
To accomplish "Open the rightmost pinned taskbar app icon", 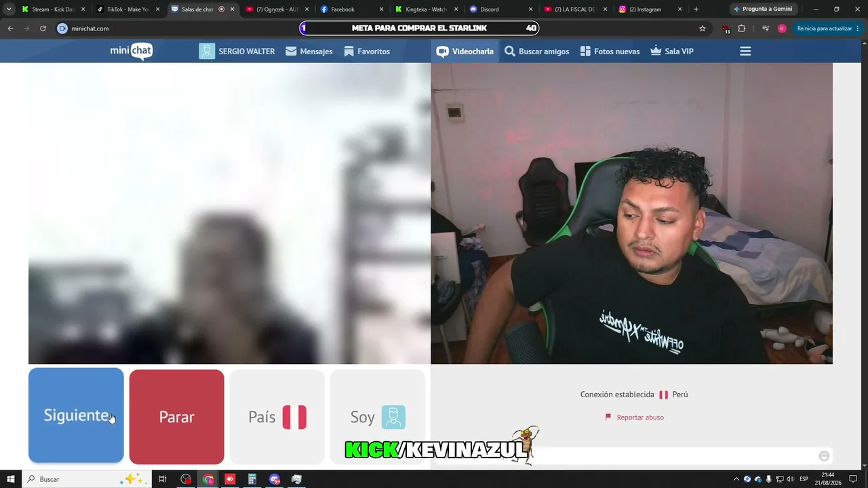I will [x=296, y=479].
